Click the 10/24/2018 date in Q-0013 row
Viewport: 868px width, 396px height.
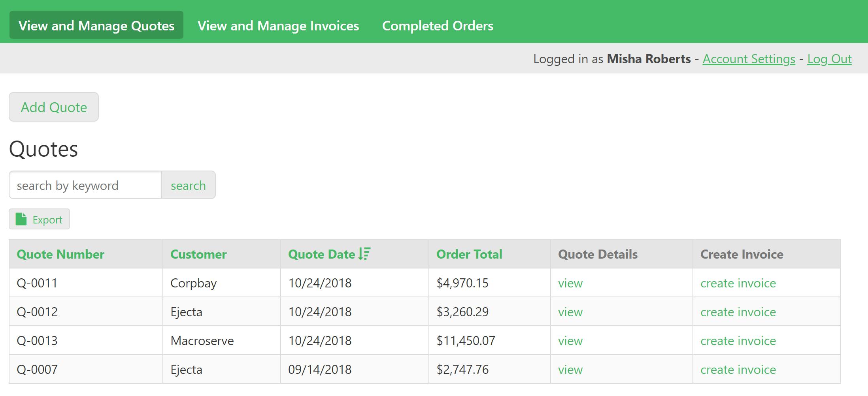point(320,341)
